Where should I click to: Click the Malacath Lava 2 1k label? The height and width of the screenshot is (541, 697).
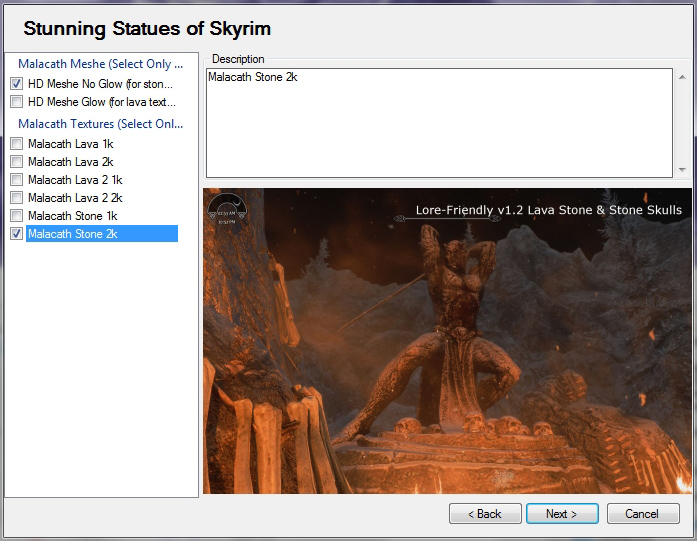pos(75,180)
